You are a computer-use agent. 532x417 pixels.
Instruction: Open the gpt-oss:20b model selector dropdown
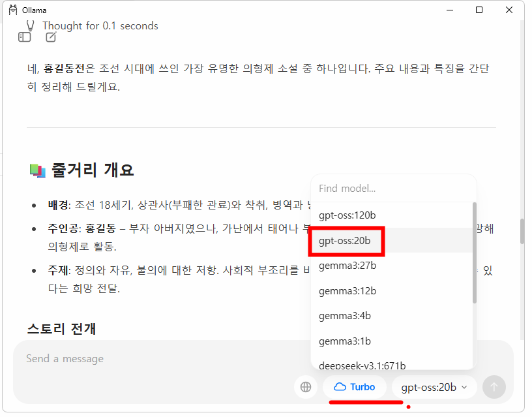[434, 387]
